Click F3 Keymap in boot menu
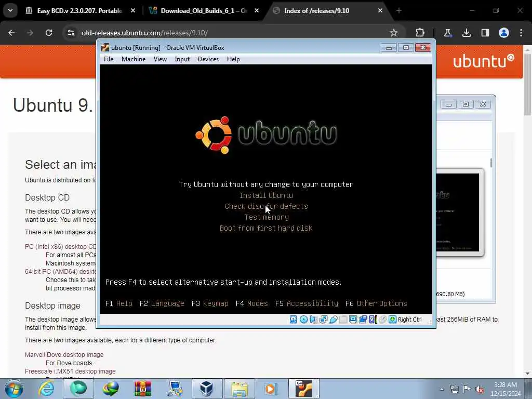 point(210,303)
